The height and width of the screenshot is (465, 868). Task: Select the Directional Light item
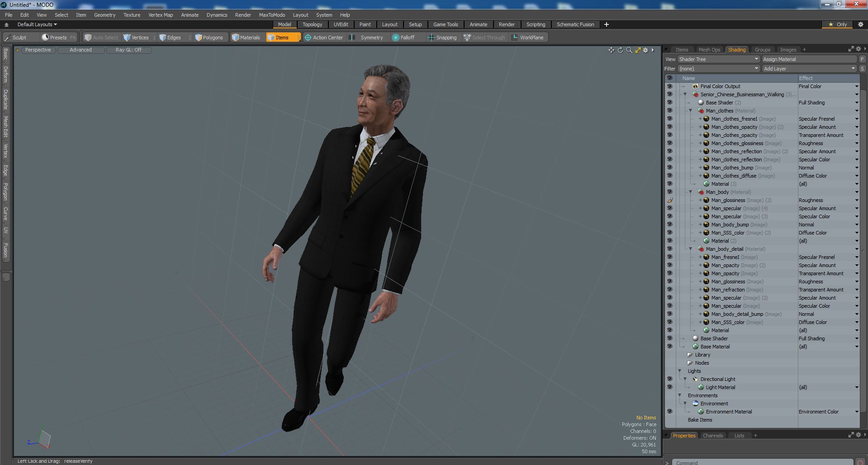[717, 379]
